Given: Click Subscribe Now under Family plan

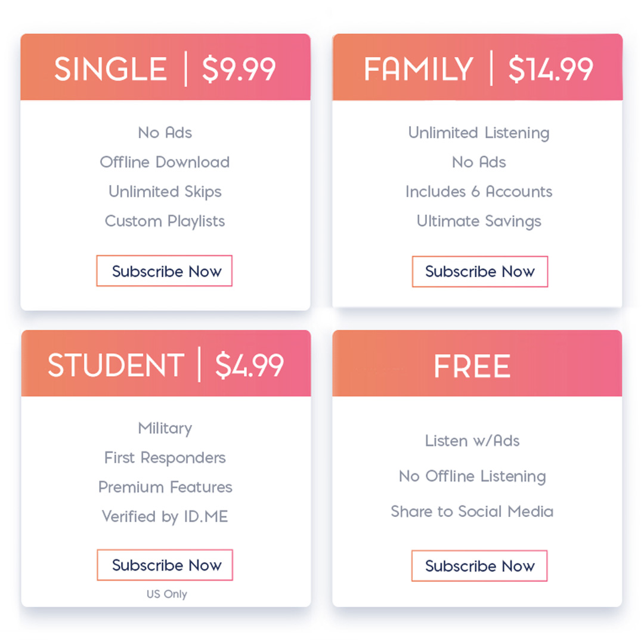Looking at the screenshot, I should pos(479,271).
